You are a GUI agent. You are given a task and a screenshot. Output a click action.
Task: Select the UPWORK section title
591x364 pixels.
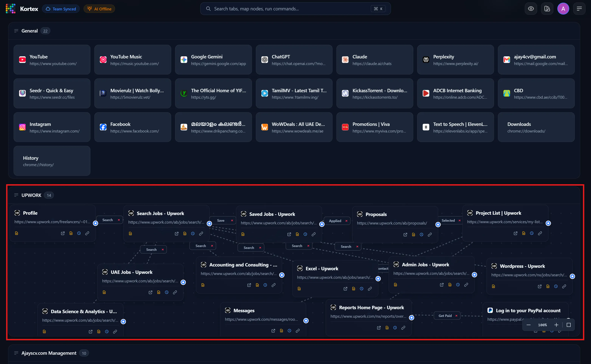pyautogui.click(x=31, y=195)
